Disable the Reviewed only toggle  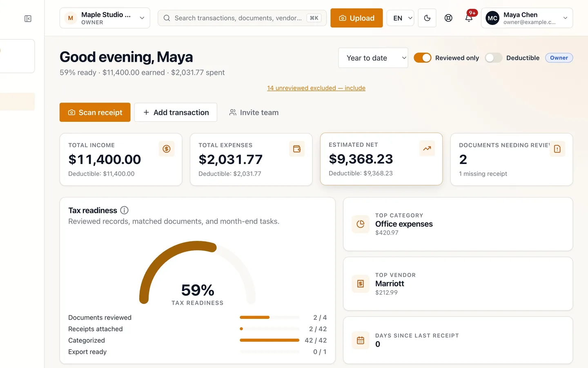(x=423, y=58)
